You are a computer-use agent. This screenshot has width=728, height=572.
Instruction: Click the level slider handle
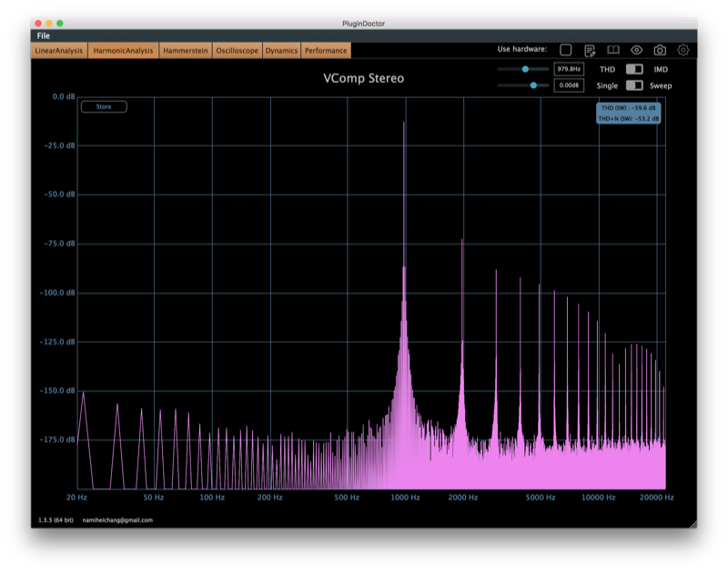[x=533, y=85]
